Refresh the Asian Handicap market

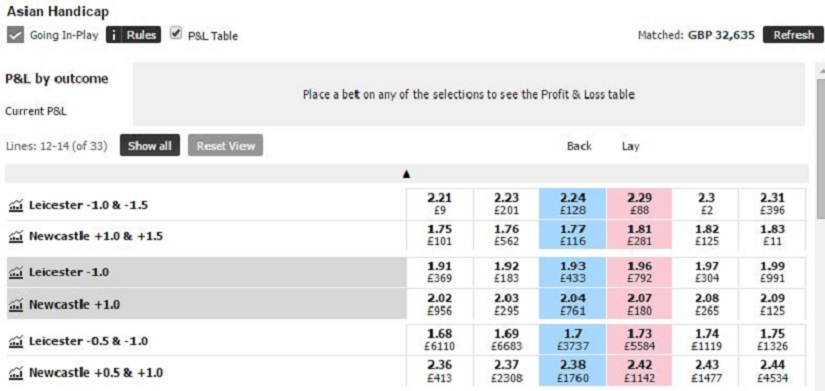793,35
